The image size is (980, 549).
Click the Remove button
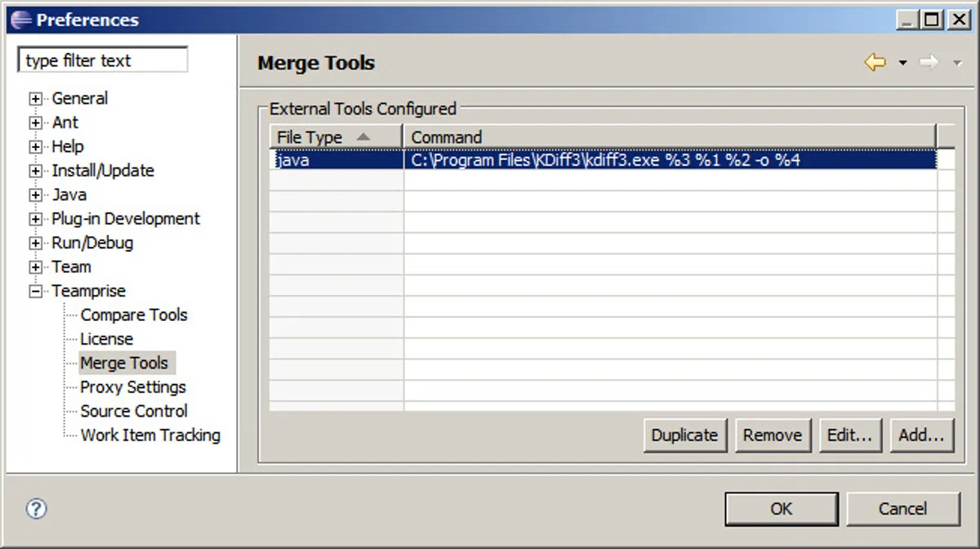point(772,435)
